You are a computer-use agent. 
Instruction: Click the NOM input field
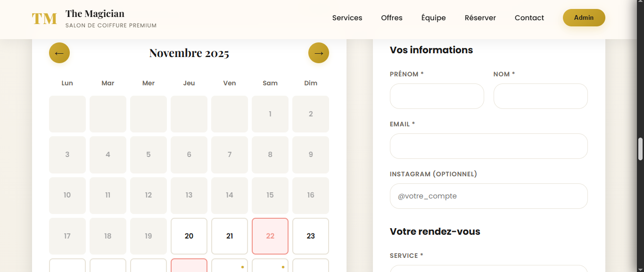click(x=540, y=96)
